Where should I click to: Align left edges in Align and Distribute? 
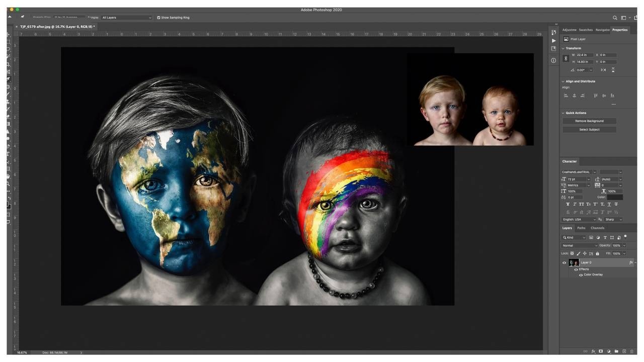click(566, 96)
